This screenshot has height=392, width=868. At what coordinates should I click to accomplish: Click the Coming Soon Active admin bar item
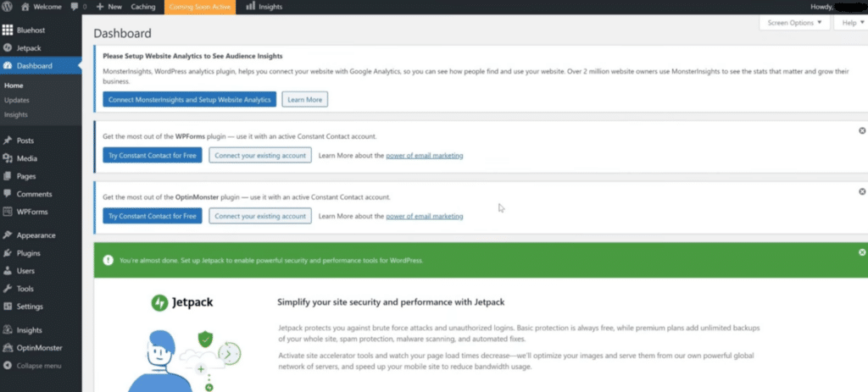pos(200,7)
